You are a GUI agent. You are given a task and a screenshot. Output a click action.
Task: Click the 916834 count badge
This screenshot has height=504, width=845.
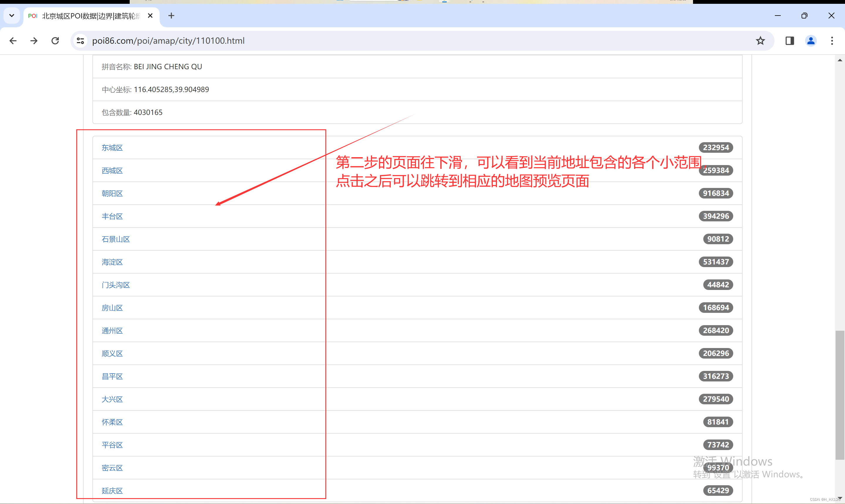(x=716, y=193)
